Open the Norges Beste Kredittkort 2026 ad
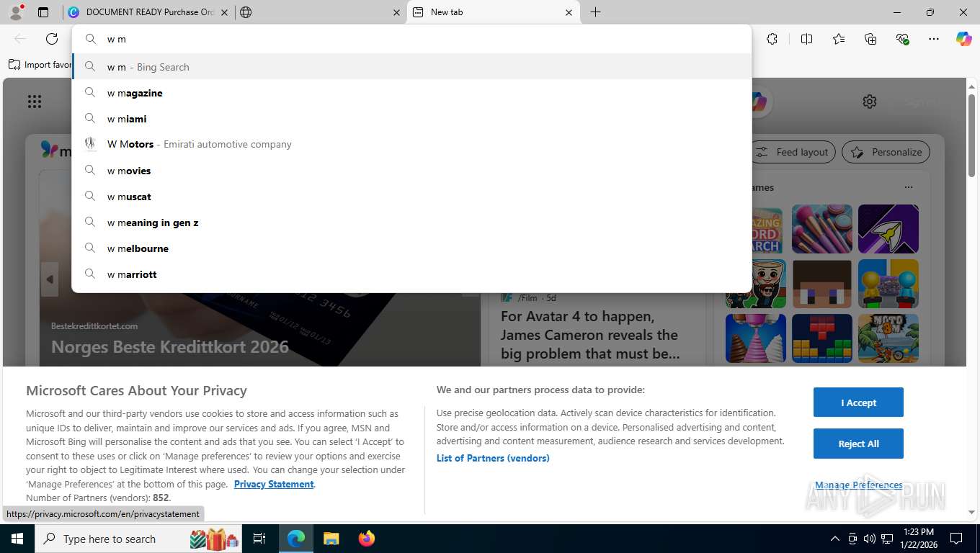The height and width of the screenshot is (553, 980). tap(170, 346)
